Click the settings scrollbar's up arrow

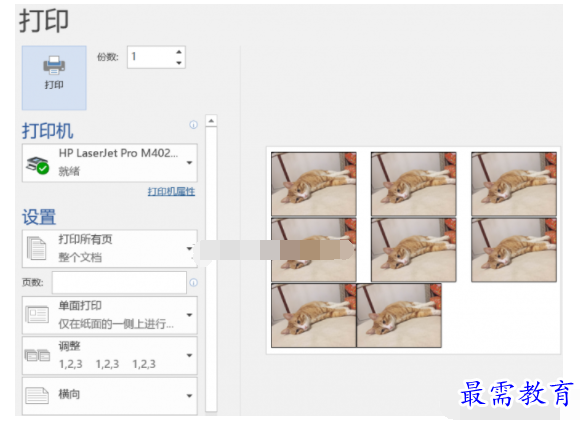211,121
